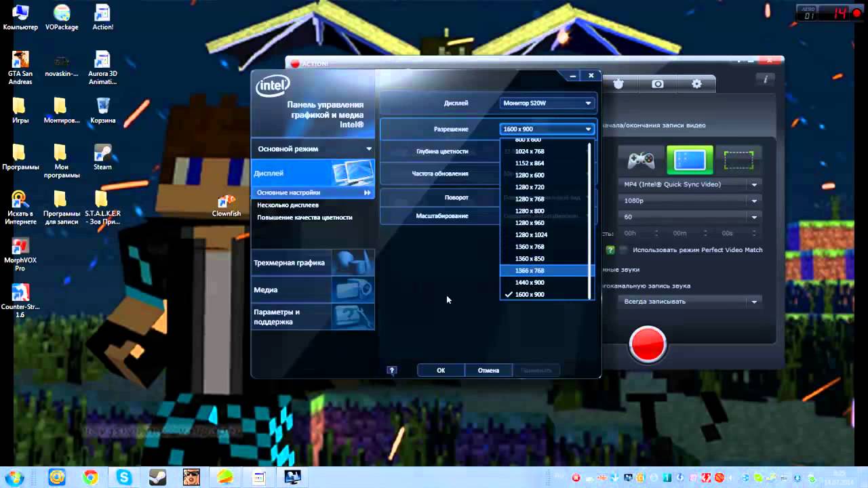Open 'Несколько дисплеев' submenu item
868x488 pixels.
pos(288,205)
